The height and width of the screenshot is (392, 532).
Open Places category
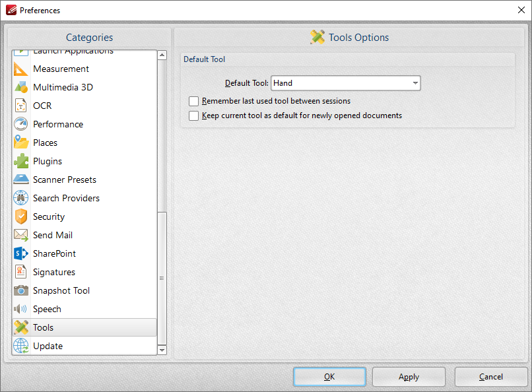click(x=84, y=143)
